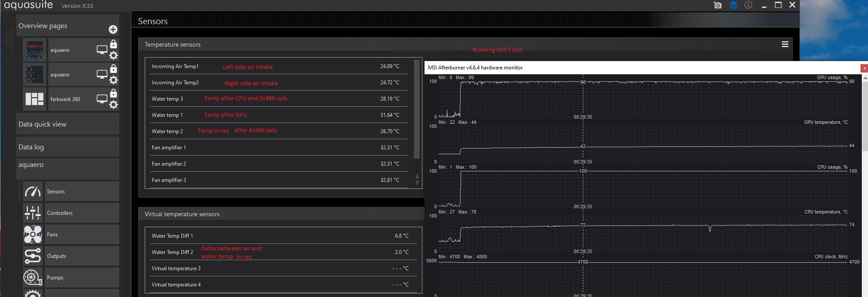This screenshot has width=868, height=297.
Task: Click the blue layers icon in title bar
Action: point(733,5)
